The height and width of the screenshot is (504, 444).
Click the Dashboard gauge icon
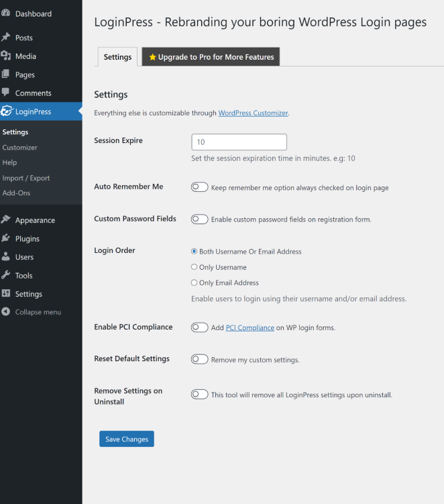pyautogui.click(x=5, y=13)
